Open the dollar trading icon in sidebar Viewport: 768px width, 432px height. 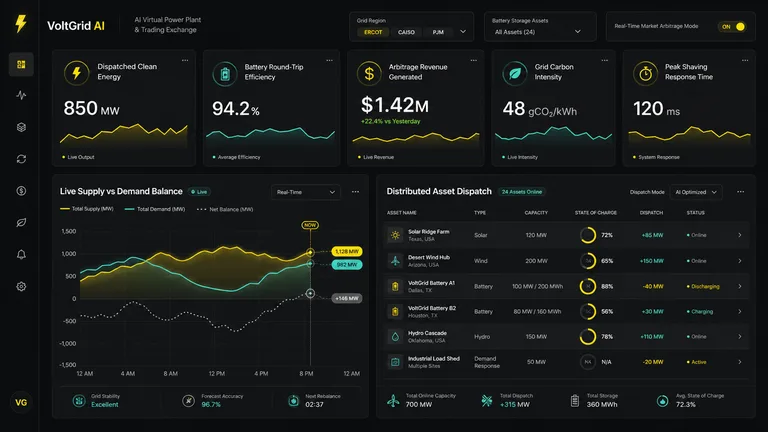[x=21, y=191]
